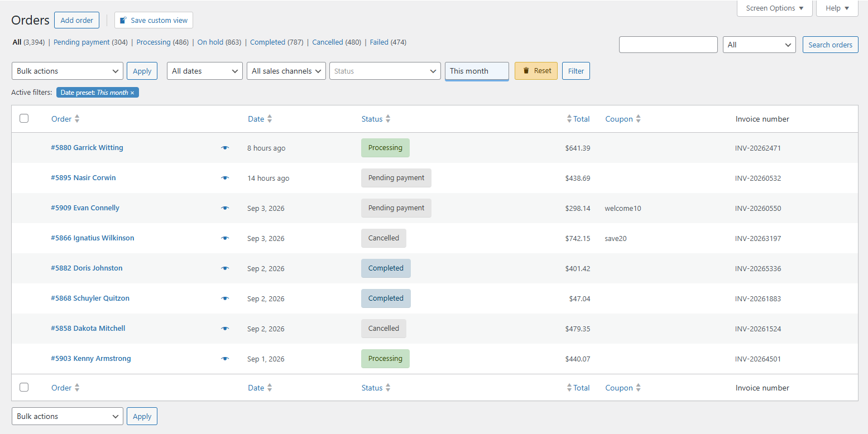Open the top Bulk actions dropdown
868x434 pixels.
point(68,71)
